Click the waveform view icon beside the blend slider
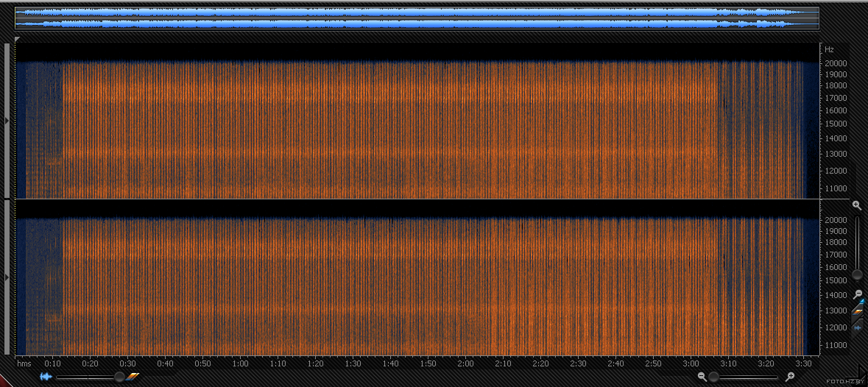The height and width of the screenshot is (387, 868). point(46,377)
